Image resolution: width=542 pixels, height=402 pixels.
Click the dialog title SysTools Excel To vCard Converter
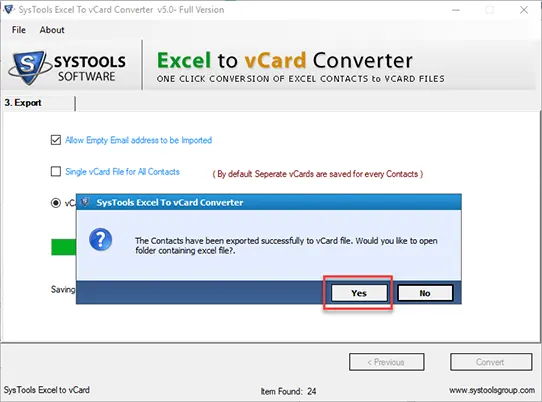tap(170, 203)
